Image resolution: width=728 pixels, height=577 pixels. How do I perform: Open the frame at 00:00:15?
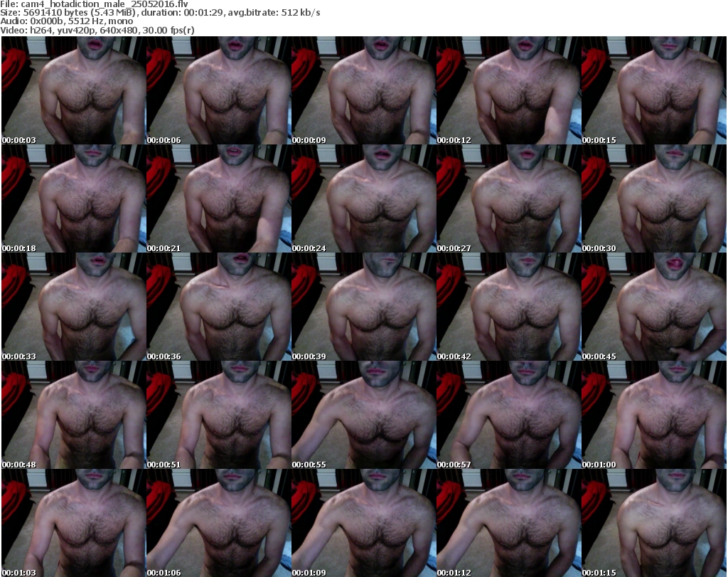pos(654,90)
